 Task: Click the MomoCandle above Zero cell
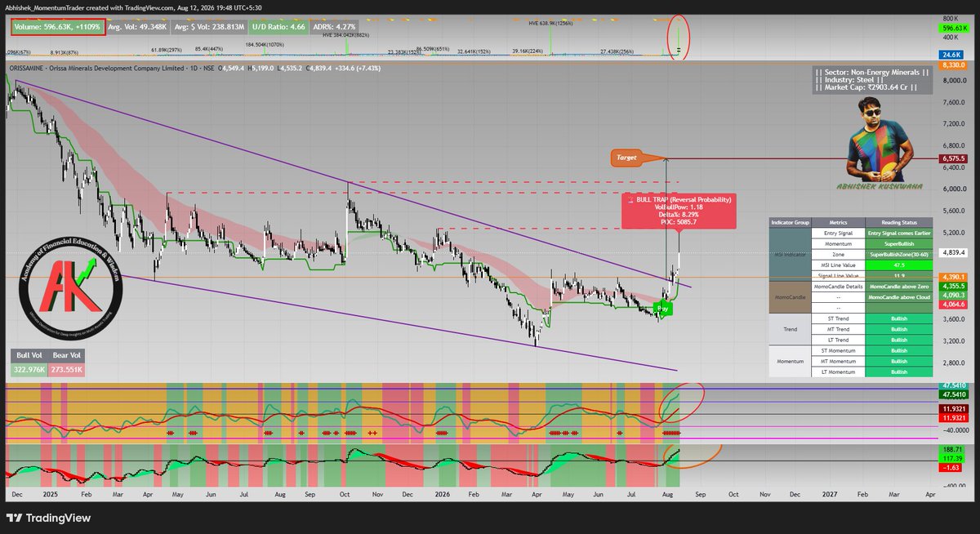pos(899,287)
